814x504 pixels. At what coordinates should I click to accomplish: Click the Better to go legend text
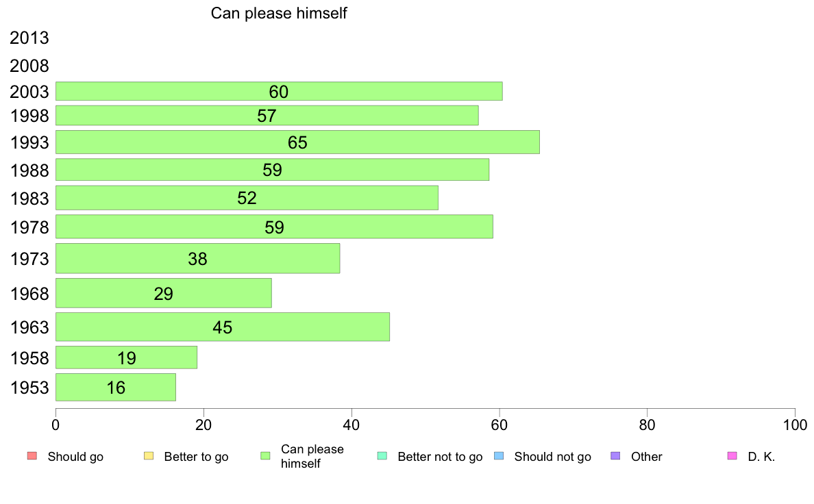tap(196, 457)
